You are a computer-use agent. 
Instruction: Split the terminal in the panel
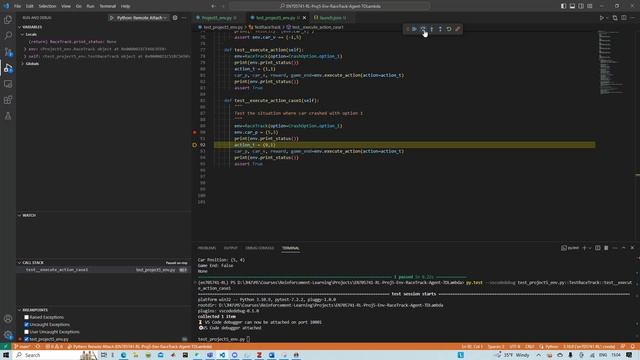(x=598, y=248)
